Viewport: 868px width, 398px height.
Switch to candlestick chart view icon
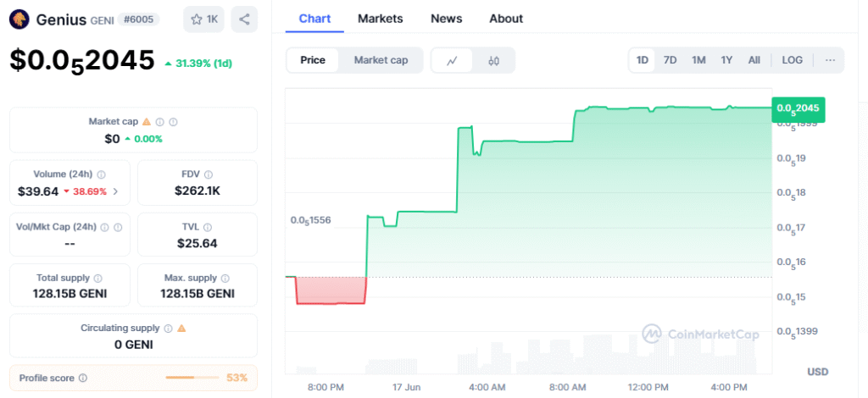click(x=494, y=60)
